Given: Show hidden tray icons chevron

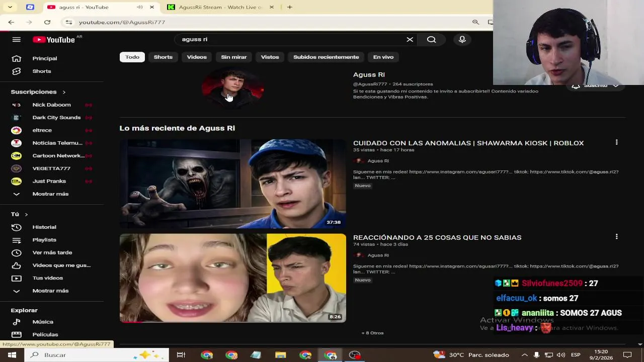Looking at the screenshot, I should 525,355.
